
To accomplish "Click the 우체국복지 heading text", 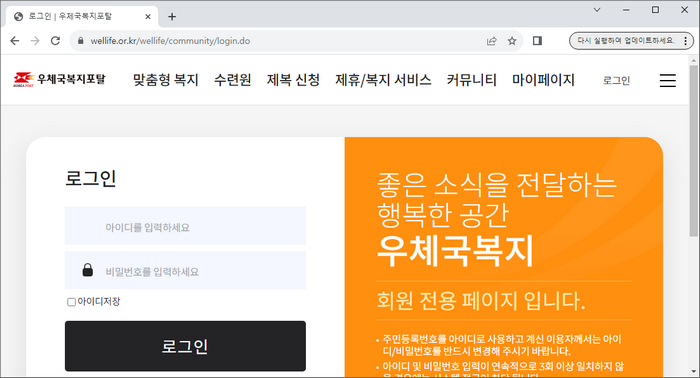I will (x=455, y=251).
